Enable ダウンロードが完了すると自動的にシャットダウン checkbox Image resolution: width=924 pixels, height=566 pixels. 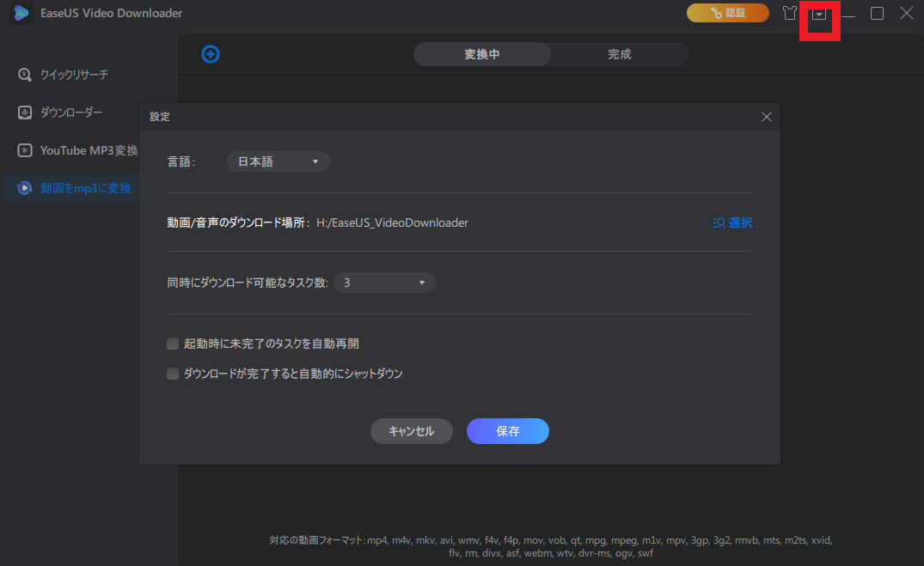tap(173, 374)
